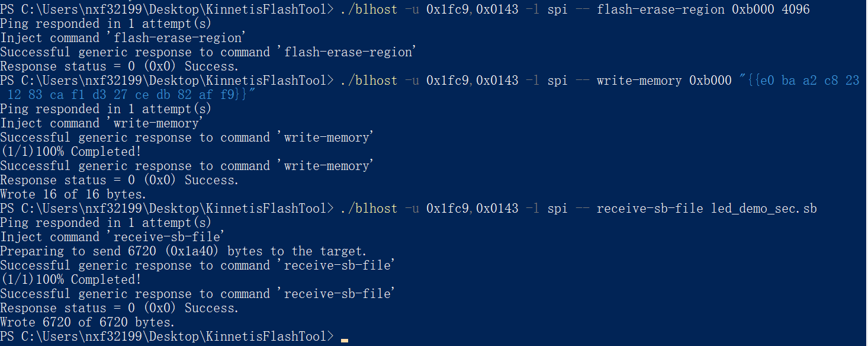This screenshot has width=868, height=346.
Task: Click the 'led_demo_sec.sb' filename in the command
Action: (x=764, y=209)
